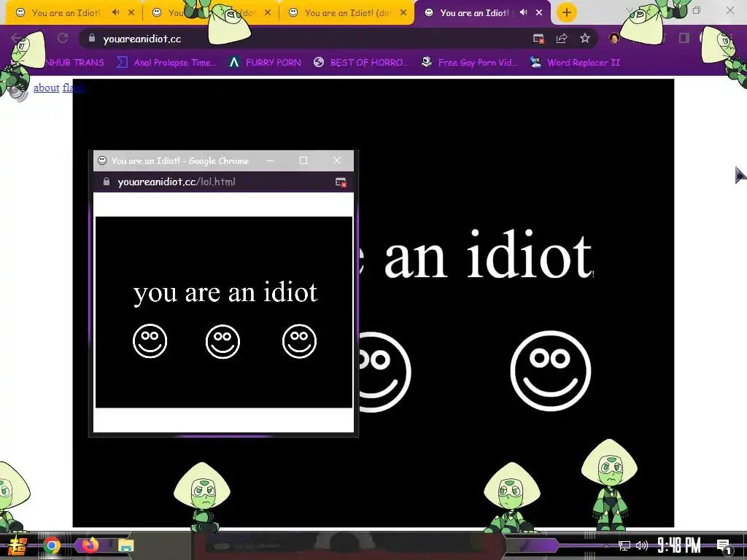This screenshot has height=560, width=747.
Task: Launch Firefox from the taskbar
Action: (90, 545)
